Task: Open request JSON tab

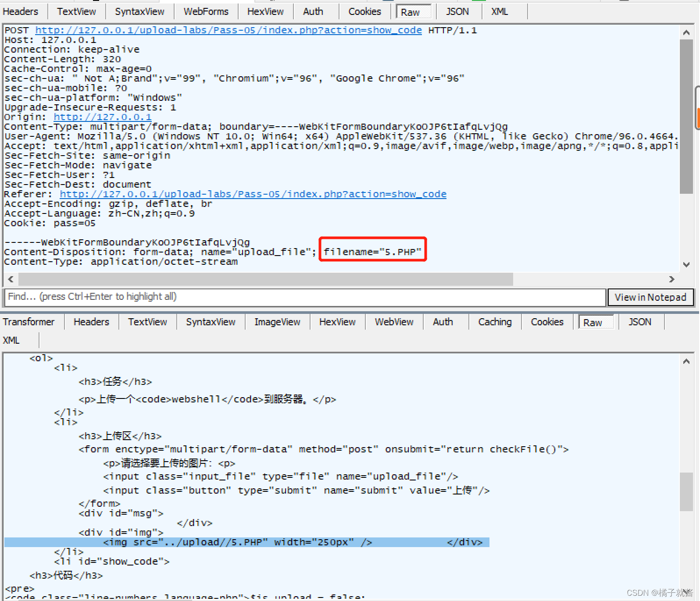Action: pos(457,11)
